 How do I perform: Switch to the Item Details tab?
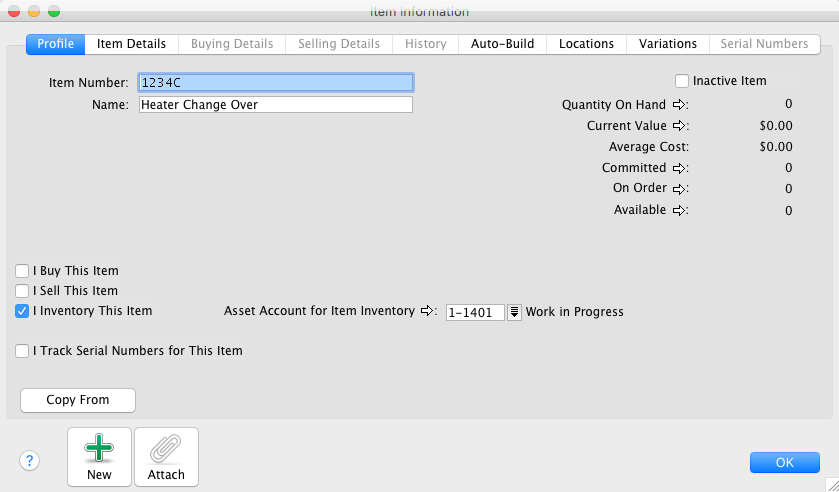coord(131,44)
